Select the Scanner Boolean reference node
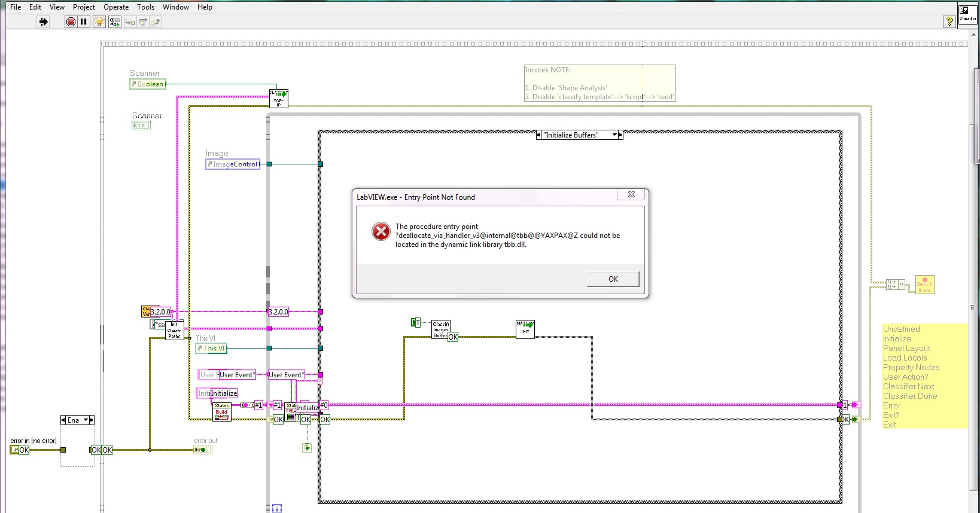Viewport: 980px width, 513px height. click(x=148, y=84)
